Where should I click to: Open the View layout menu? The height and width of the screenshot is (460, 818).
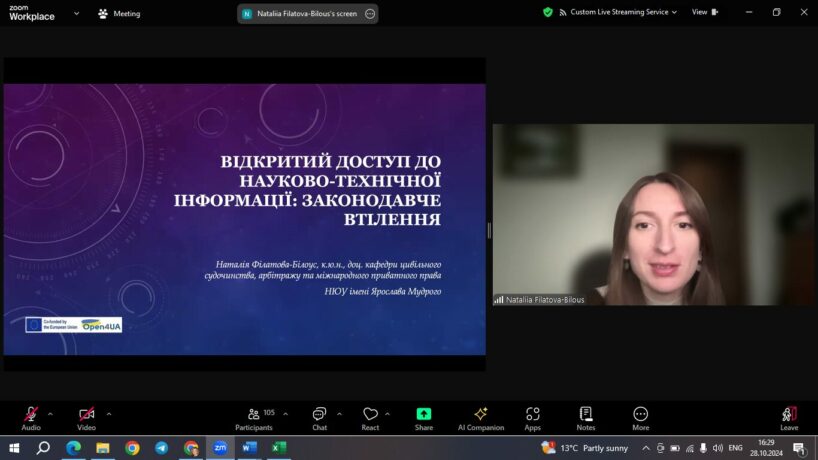(703, 13)
